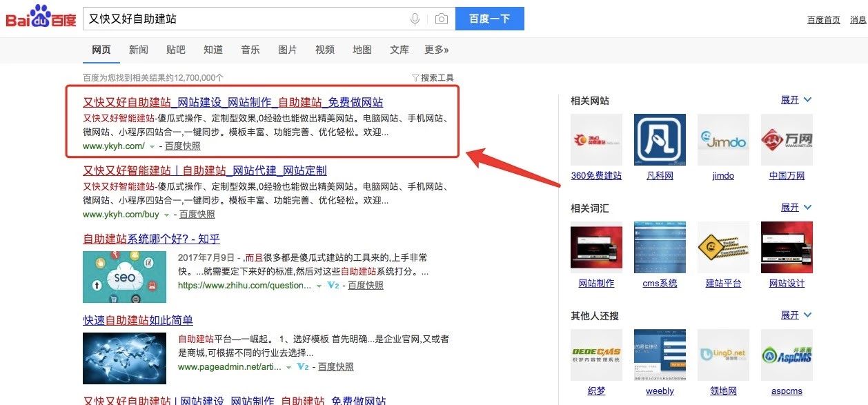This screenshot has height=405, width=868.
Task: Click the microphone voice search icon
Action: coord(415,19)
